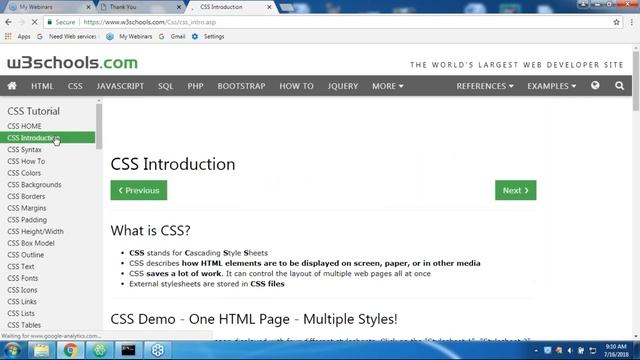640x360 pixels.
Task: Open BOOTSTRAP in the top navbar
Action: (241, 86)
